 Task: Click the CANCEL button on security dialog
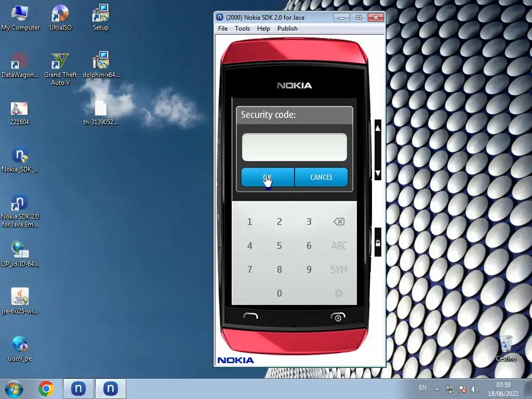(x=321, y=177)
